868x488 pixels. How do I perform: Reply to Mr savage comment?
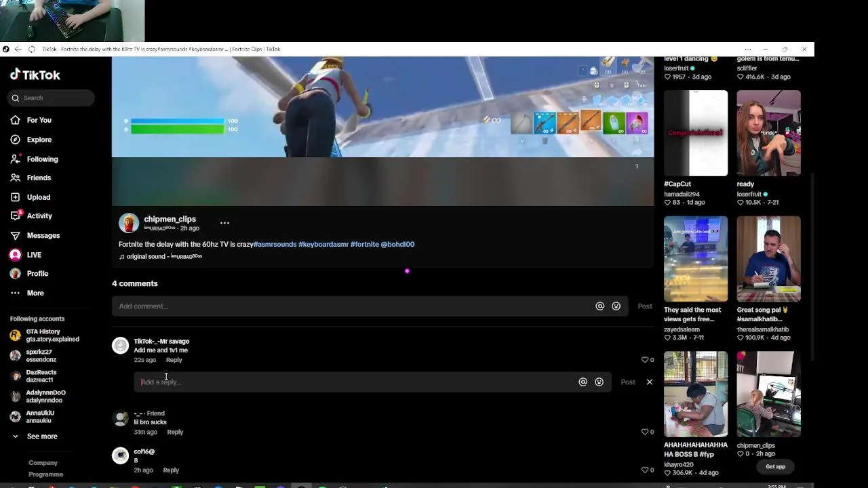(174, 360)
